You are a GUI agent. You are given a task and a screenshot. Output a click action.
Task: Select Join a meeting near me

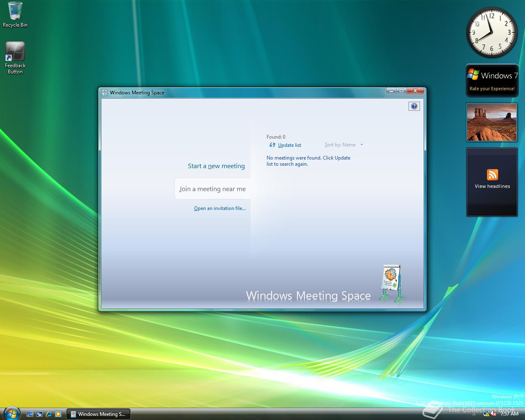[212, 189]
